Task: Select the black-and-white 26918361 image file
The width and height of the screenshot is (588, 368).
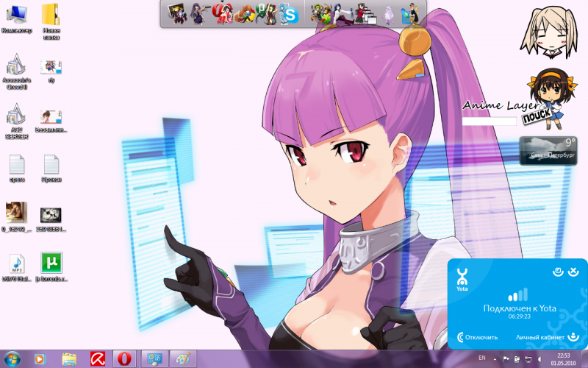Action: [x=51, y=218]
